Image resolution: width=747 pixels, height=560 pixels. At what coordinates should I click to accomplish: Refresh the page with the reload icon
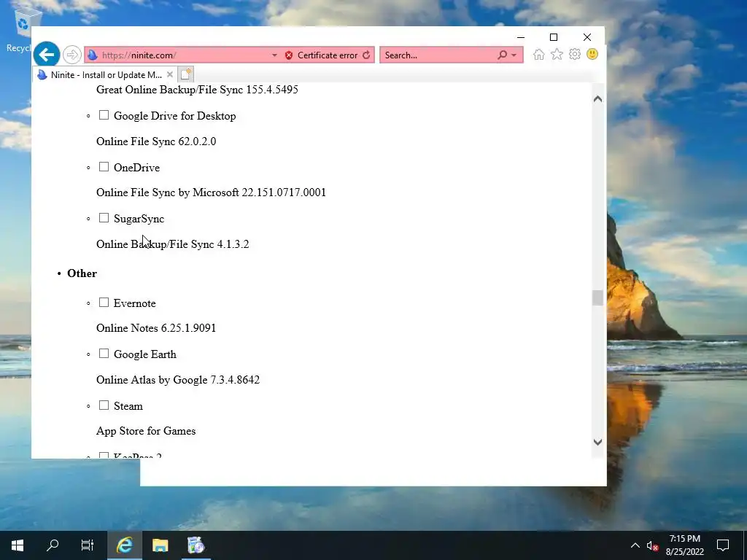pyautogui.click(x=366, y=55)
